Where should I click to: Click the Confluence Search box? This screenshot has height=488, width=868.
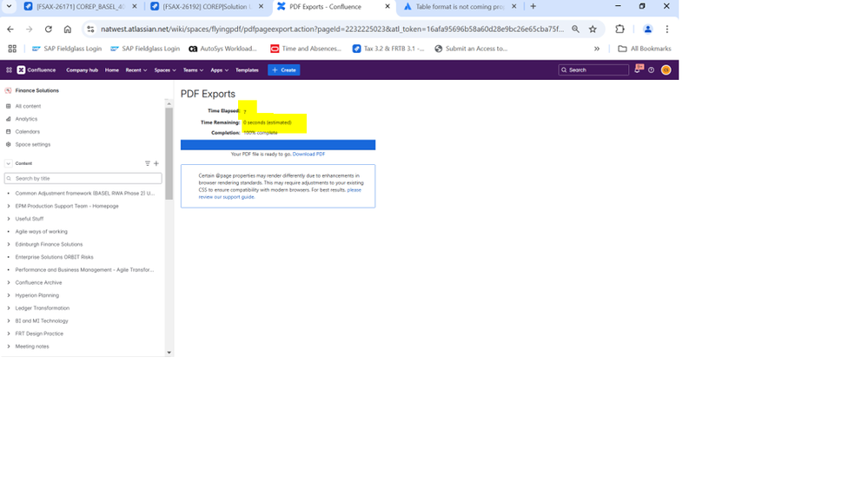pos(593,69)
